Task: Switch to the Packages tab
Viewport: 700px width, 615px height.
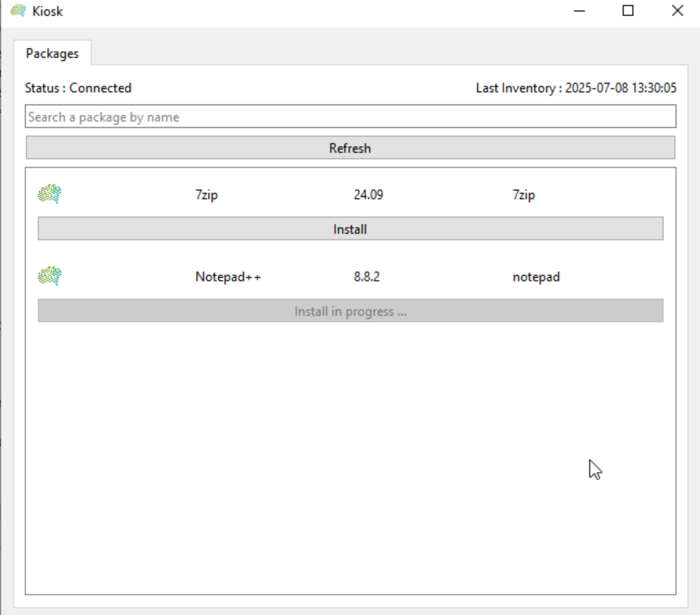Action: [53, 53]
